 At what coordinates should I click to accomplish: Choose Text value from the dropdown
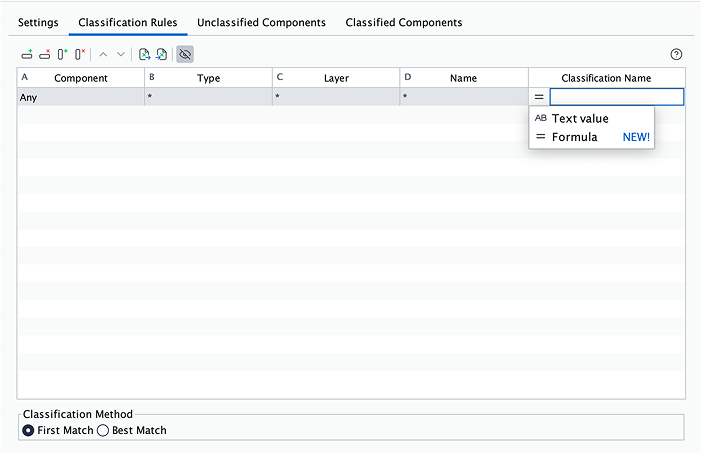pos(580,118)
